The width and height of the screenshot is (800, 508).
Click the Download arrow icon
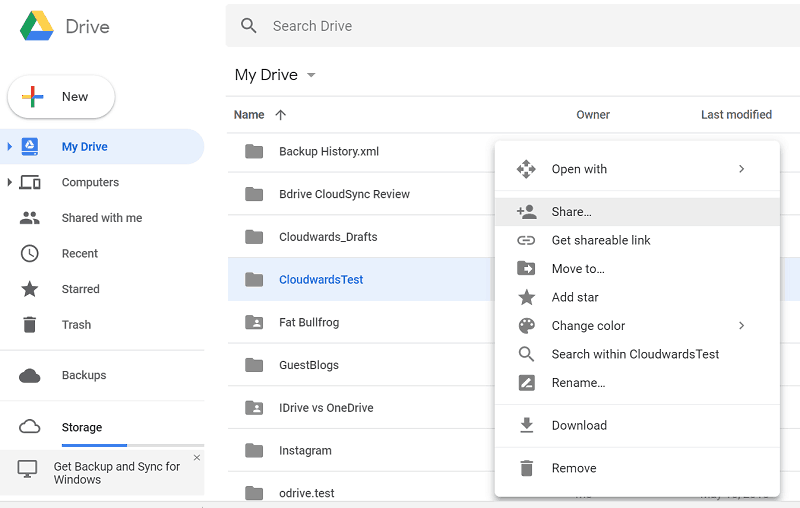click(527, 425)
